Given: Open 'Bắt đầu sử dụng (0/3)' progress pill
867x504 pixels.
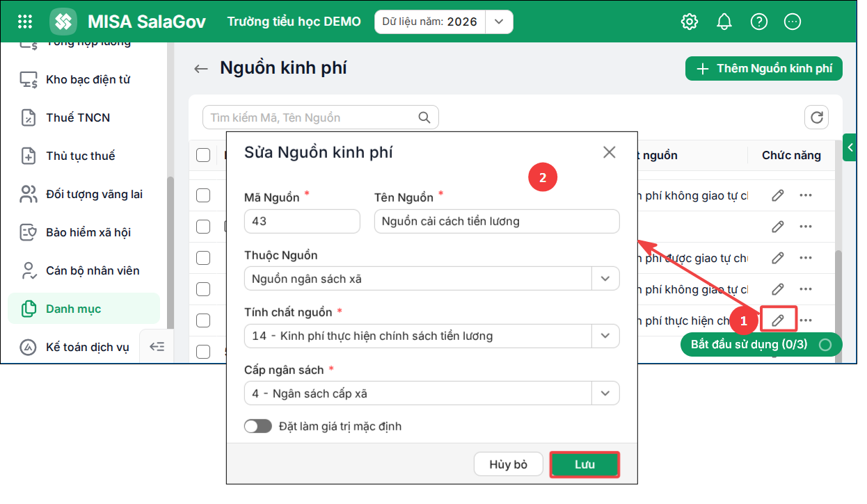Looking at the screenshot, I should tap(761, 344).
